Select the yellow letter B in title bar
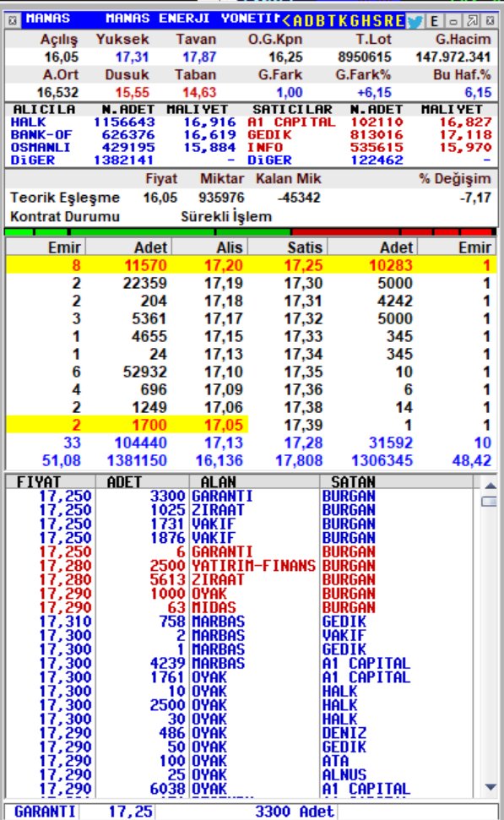 click(x=318, y=21)
